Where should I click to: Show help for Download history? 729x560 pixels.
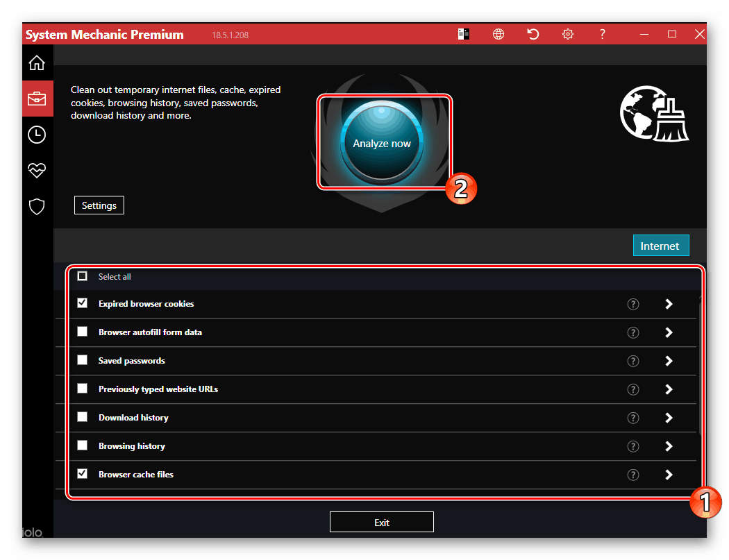632,418
